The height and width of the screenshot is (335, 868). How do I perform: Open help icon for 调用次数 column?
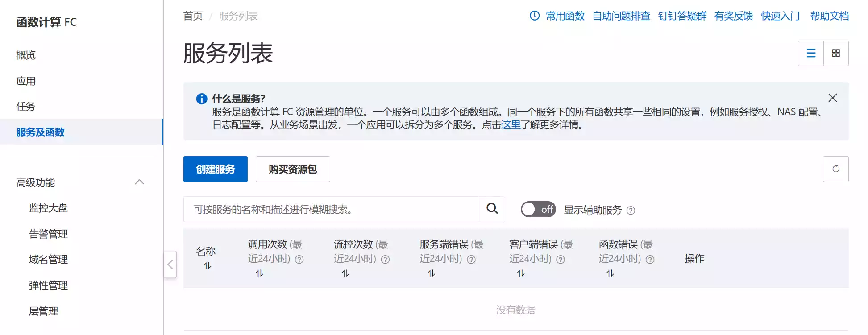299,259
